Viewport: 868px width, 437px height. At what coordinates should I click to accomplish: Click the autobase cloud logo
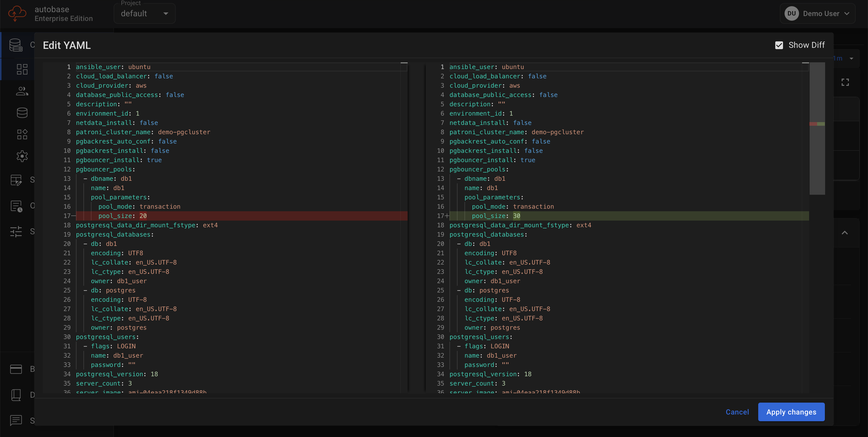click(x=17, y=14)
